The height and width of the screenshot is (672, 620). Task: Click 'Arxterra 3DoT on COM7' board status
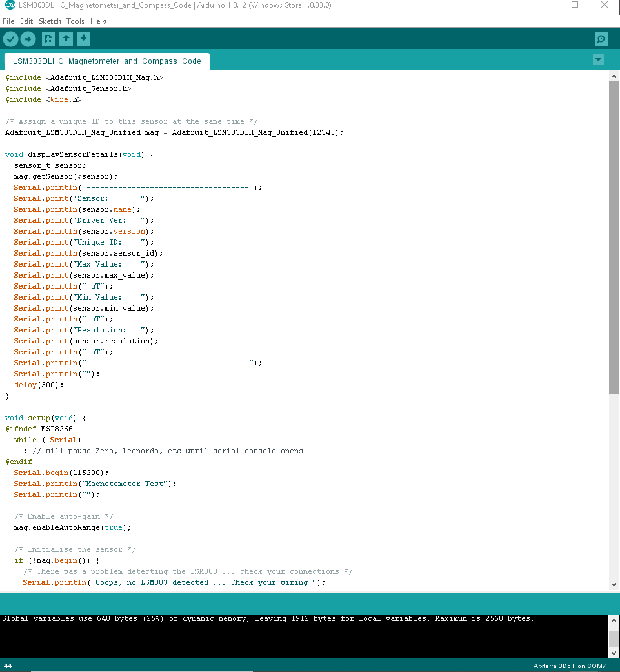(570, 666)
